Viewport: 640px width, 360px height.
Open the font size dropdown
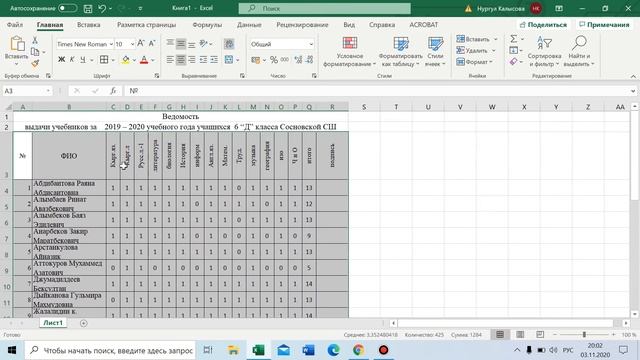(x=132, y=44)
